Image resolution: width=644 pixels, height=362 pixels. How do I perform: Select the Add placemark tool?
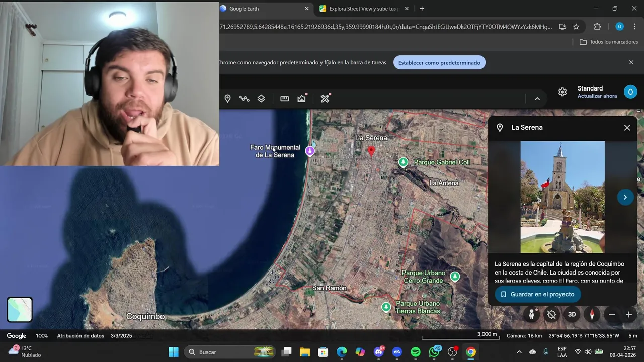(x=227, y=99)
